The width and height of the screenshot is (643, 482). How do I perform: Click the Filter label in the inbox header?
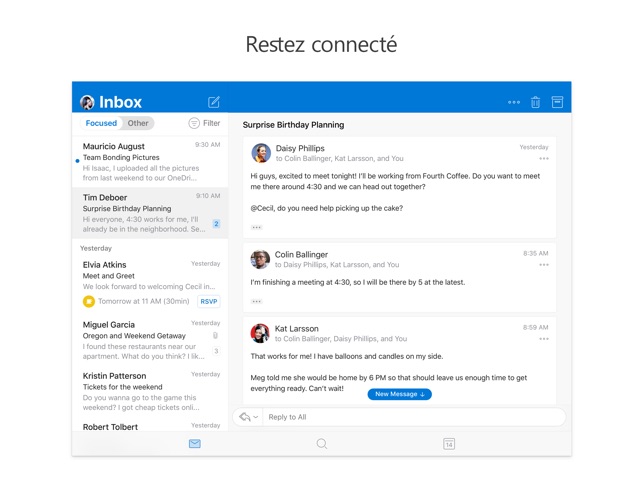[212, 123]
